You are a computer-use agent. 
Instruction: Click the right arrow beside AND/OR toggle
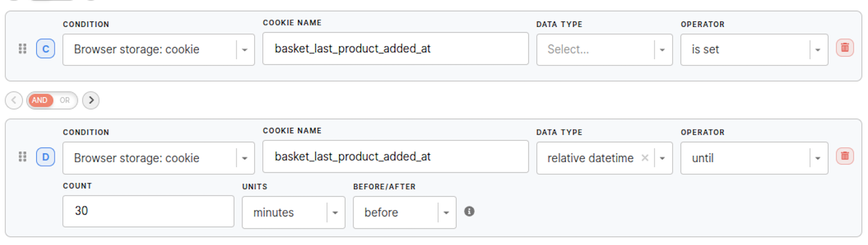pos(91,100)
